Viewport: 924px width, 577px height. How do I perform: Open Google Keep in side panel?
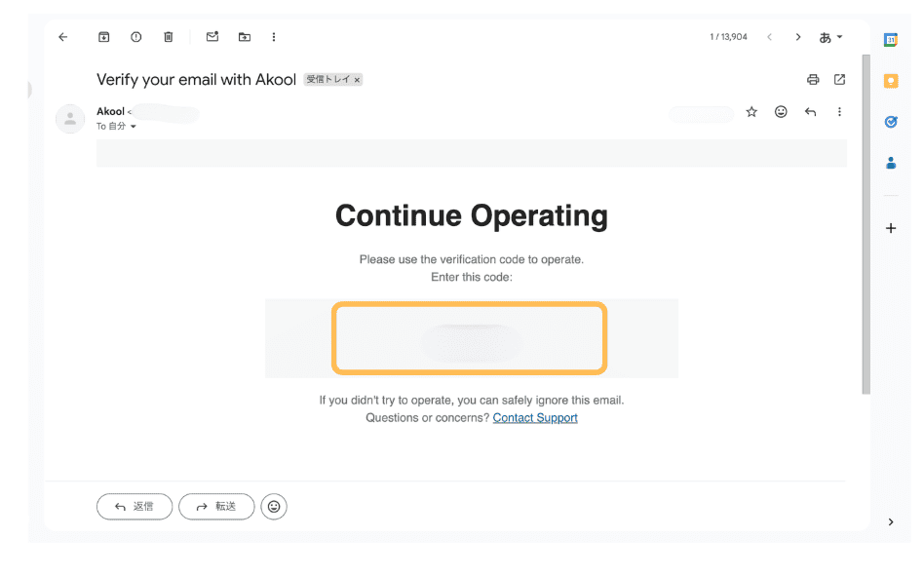coord(891,81)
